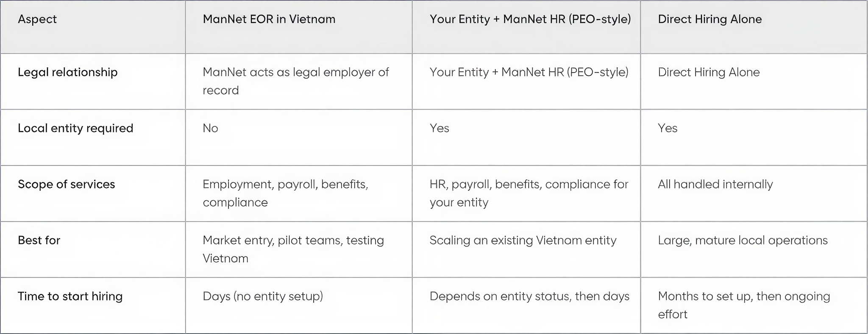Viewport: 868px width, 334px height.
Task: Select the "No" cell under ManNet EOR
Action: point(210,128)
